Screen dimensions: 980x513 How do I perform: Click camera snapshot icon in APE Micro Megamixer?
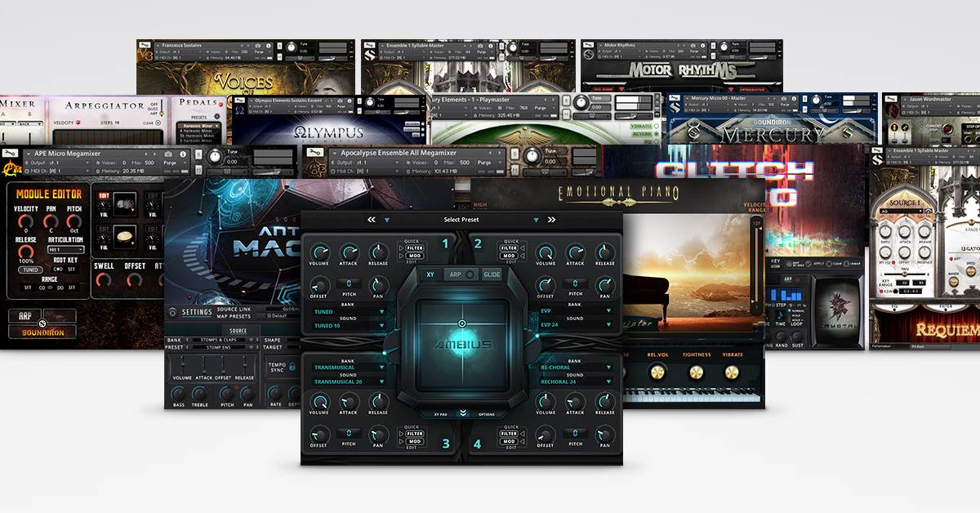coord(167,153)
